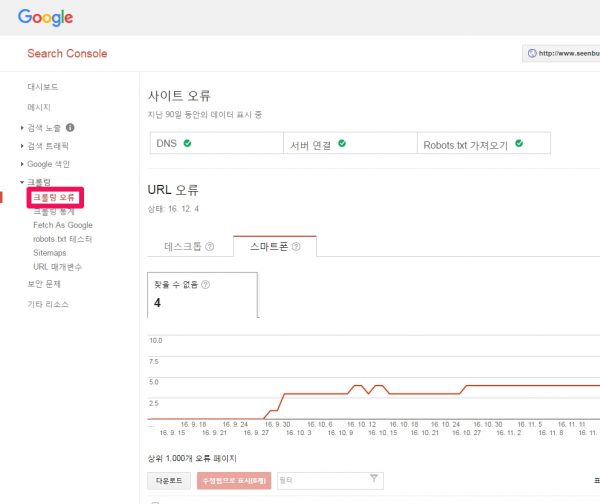600x504 pixels.
Task: Select 크롤링 오류 in the sidebar
Action: pyautogui.click(x=54, y=197)
